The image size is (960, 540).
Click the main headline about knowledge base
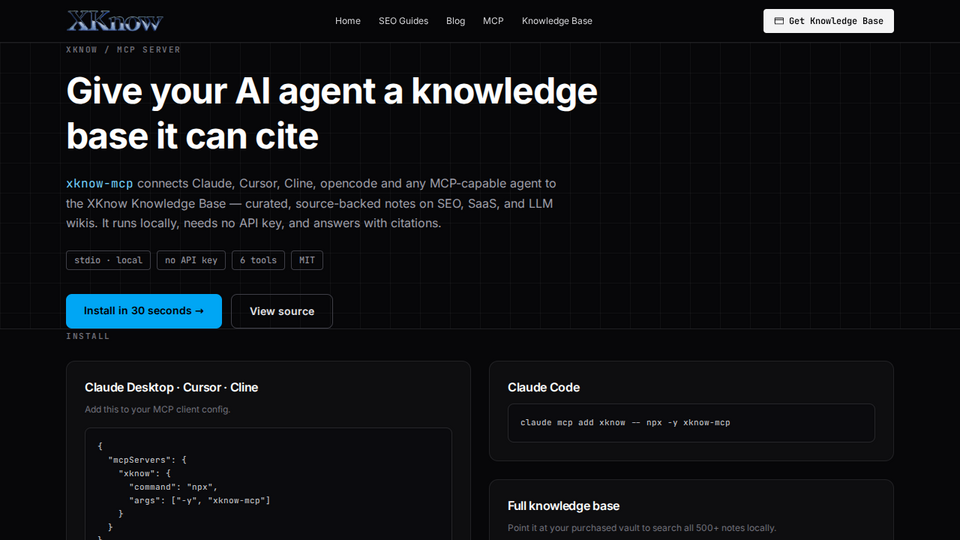pos(332,113)
